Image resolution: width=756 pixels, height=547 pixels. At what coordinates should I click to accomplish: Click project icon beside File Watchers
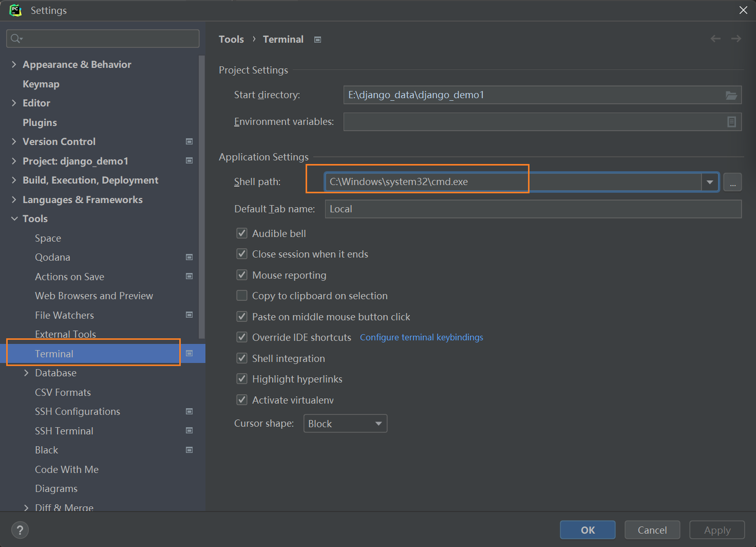click(x=190, y=315)
